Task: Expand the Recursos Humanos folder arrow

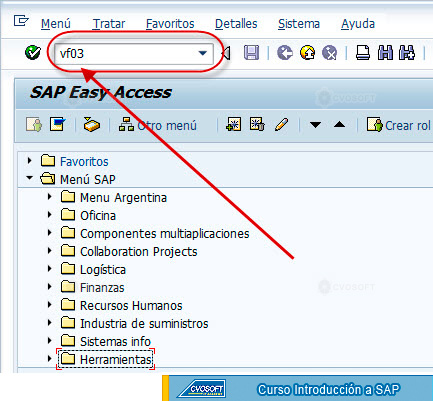Action: [50, 305]
